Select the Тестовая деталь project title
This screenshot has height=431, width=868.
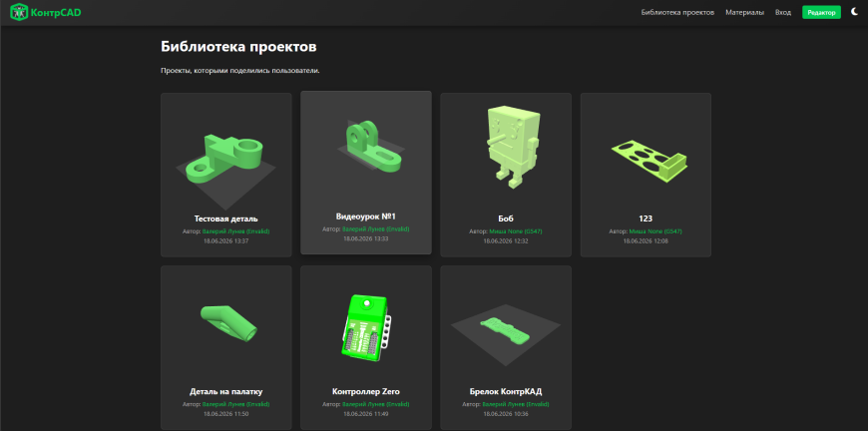point(225,218)
